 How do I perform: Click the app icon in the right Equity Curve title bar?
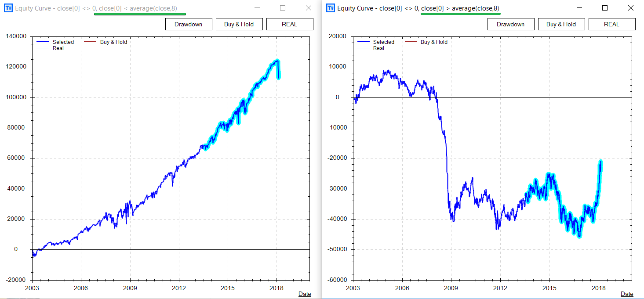331,8
